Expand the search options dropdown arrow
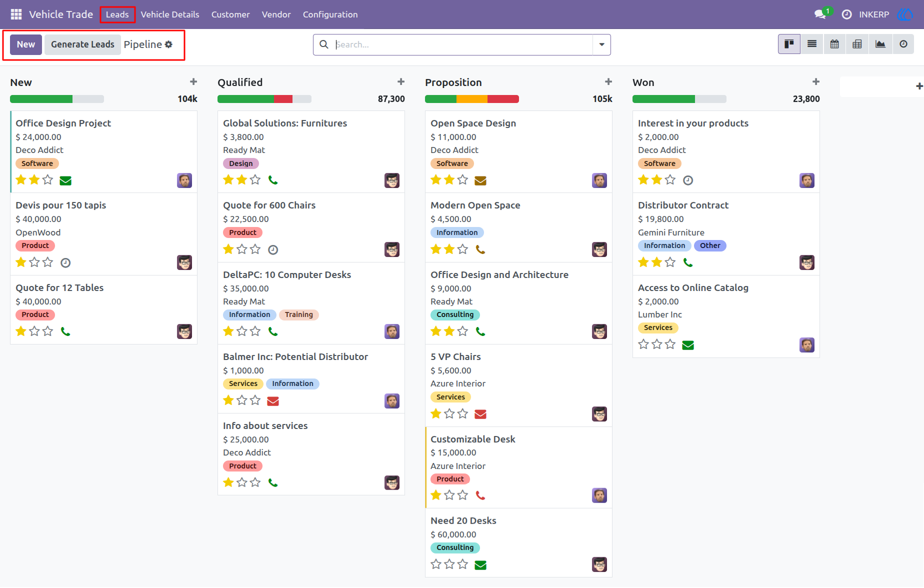This screenshot has height=588, width=924. pyautogui.click(x=601, y=44)
